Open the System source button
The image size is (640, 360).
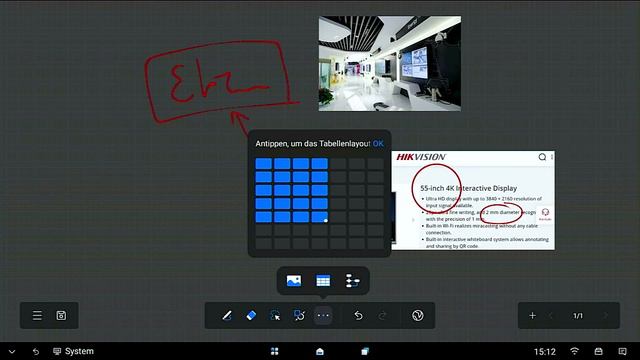click(x=73, y=351)
